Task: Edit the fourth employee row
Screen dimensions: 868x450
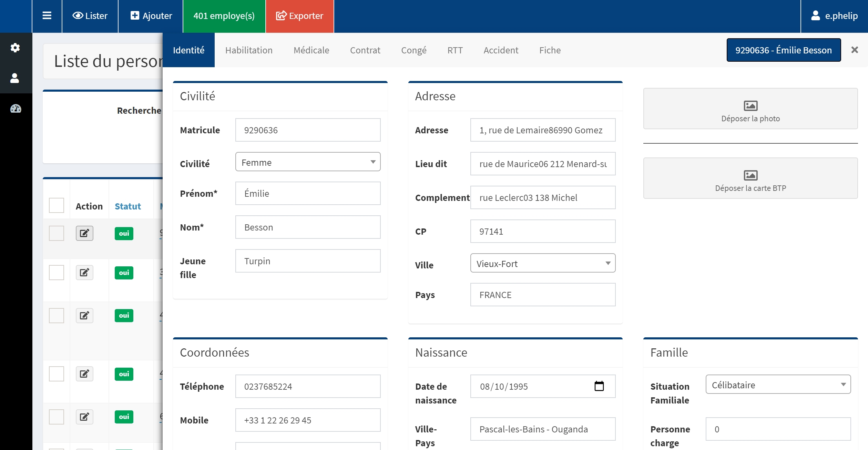Action: click(x=84, y=374)
